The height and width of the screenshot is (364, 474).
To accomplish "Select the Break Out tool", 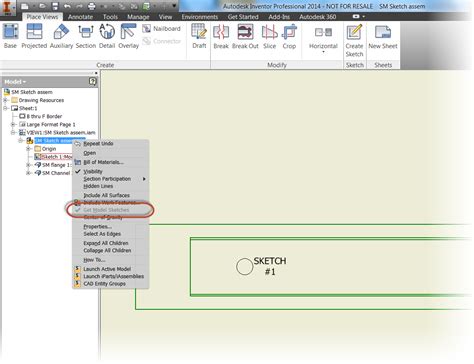I will 245,37.
